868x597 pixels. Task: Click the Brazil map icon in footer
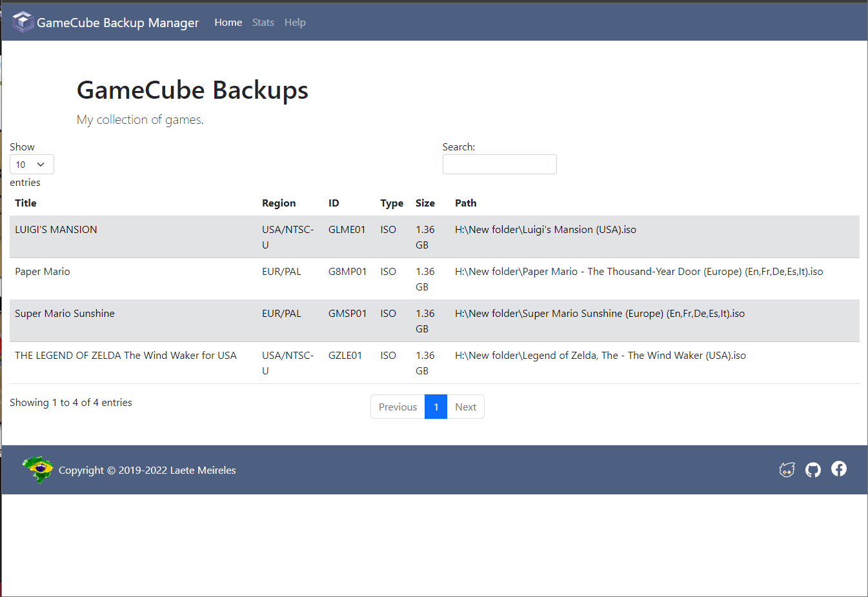point(38,470)
